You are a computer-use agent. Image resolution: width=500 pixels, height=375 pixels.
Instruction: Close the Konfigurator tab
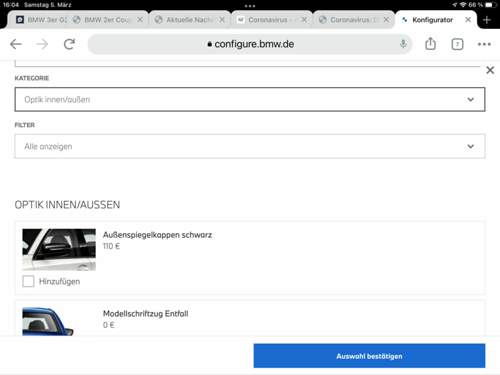click(x=468, y=20)
